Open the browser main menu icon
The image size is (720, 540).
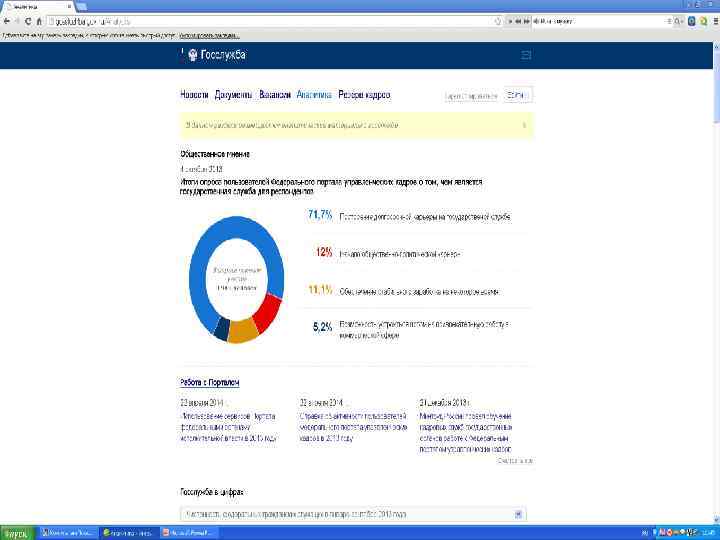(x=715, y=21)
